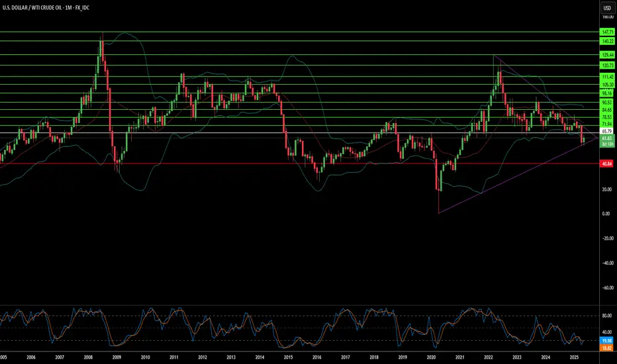Viewport: 617px width, 364px height.
Task: Select the red 40.84 support label
Action: click(x=607, y=163)
